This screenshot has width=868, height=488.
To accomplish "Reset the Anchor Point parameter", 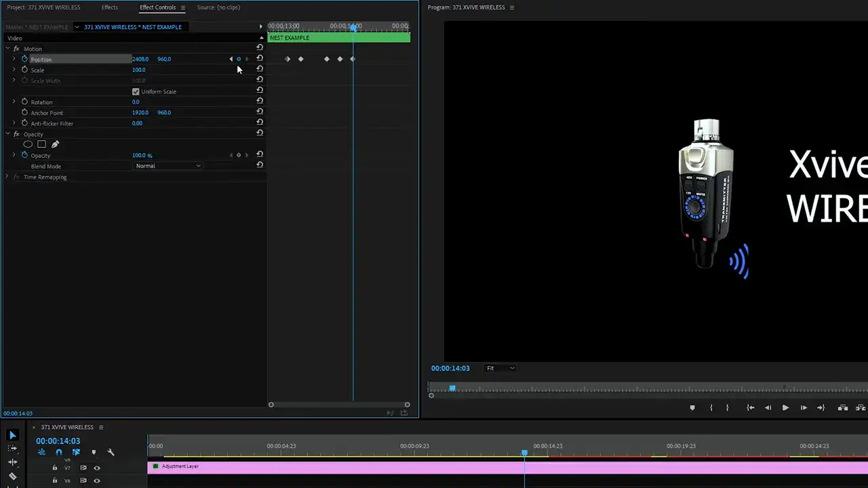I will [260, 113].
